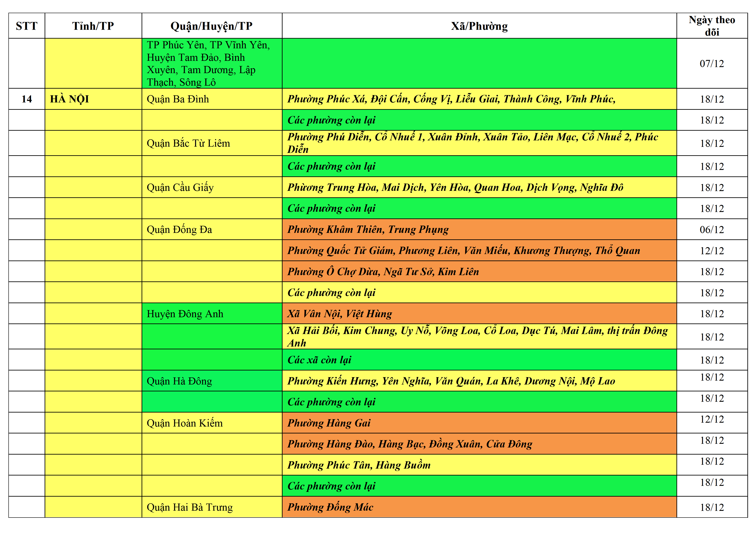
Task: Select the Quận Đống Đa cell
Action: pos(211,229)
